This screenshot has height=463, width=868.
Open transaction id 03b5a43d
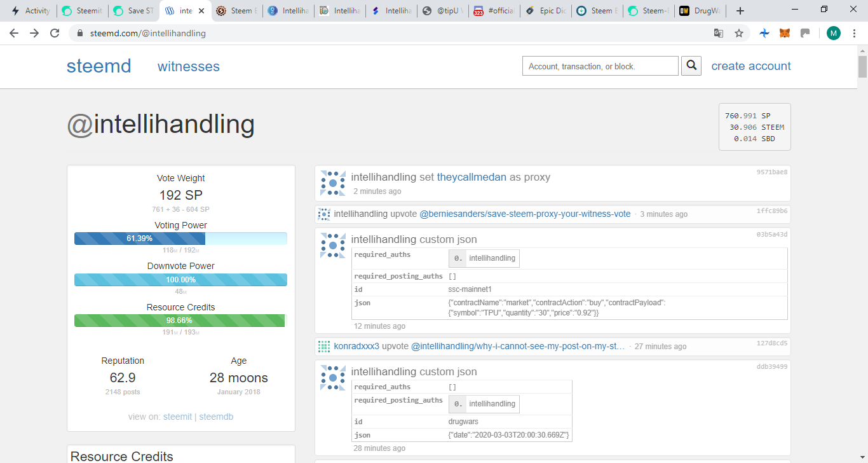(x=772, y=235)
